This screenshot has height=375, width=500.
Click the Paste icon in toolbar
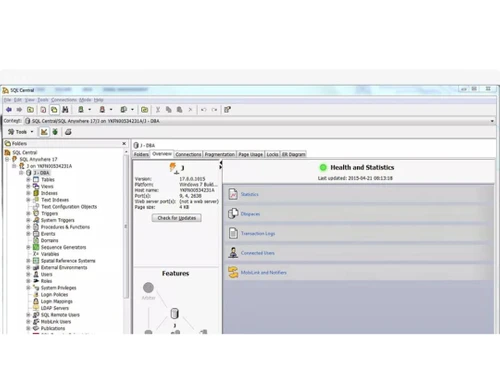click(179, 109)
